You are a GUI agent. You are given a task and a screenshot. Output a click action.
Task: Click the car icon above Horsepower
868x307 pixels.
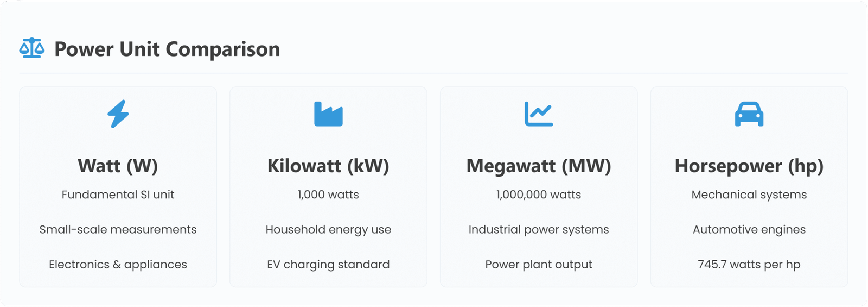click(x=749, y=114)
